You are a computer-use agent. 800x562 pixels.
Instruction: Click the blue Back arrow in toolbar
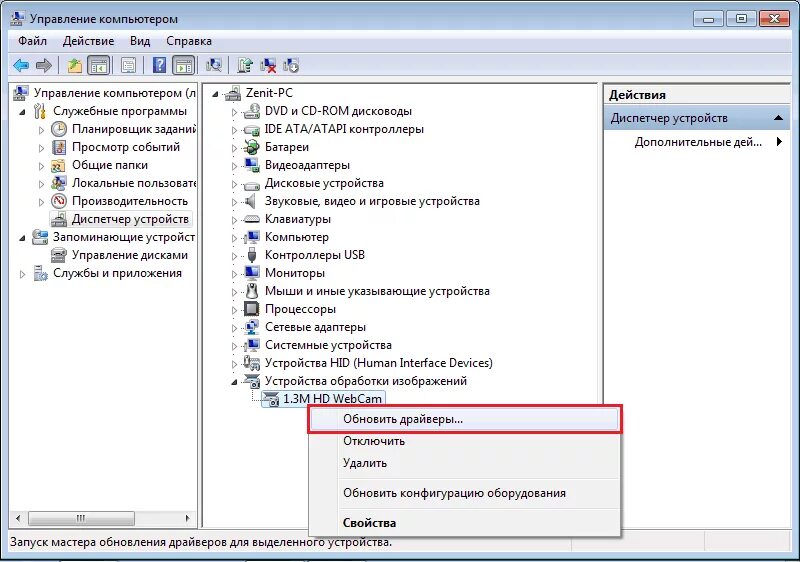[x=21, y=65]
